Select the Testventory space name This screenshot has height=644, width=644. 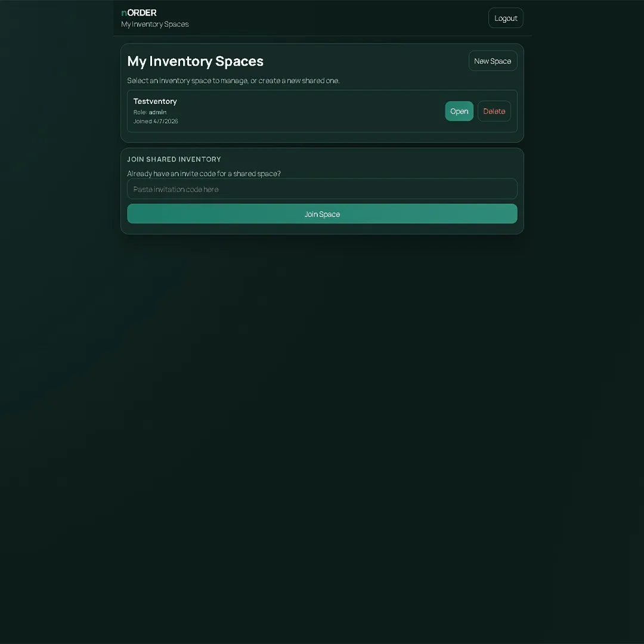(155, 101)
